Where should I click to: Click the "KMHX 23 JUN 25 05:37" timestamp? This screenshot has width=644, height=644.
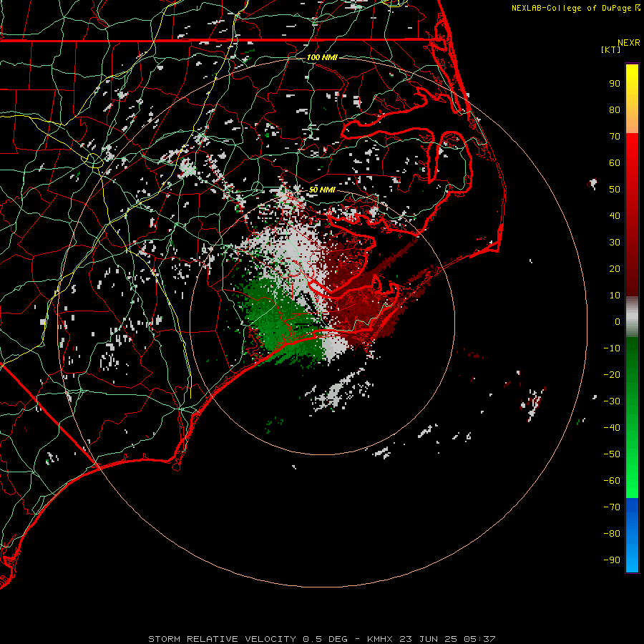pyautogui.click(x=431, y=639)
